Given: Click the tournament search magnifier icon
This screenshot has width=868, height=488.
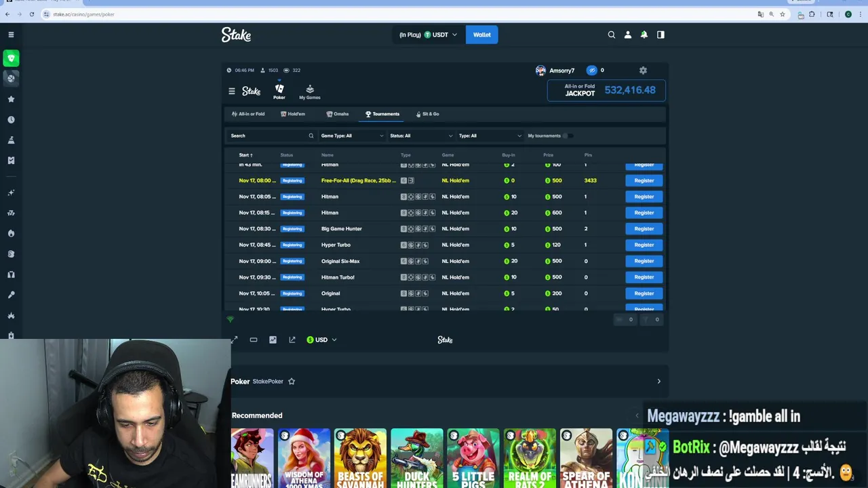Looking at the screenshot, I should [311, 136].
